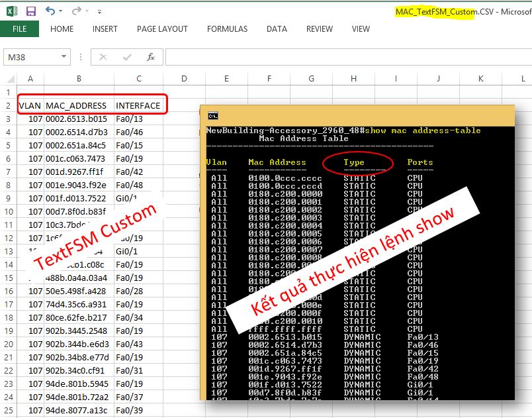Open the FILE tab

tap(19, 29)
